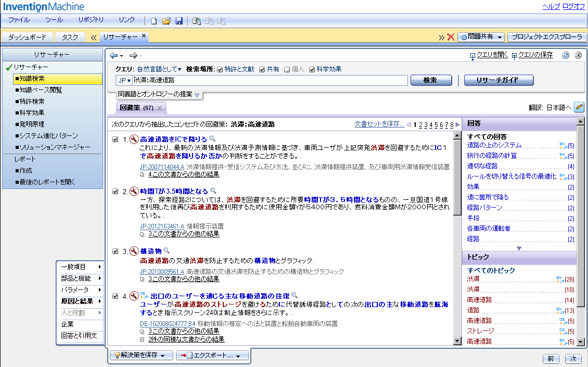Click the translation pencil icon

[x=579, y=107]
